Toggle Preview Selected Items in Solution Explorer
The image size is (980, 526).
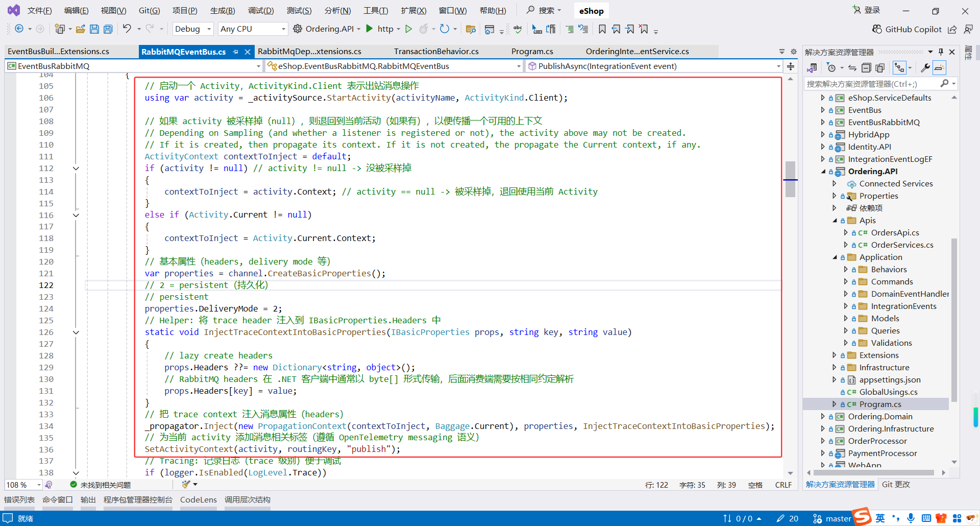pyautogui.click(x=939, y=68)
